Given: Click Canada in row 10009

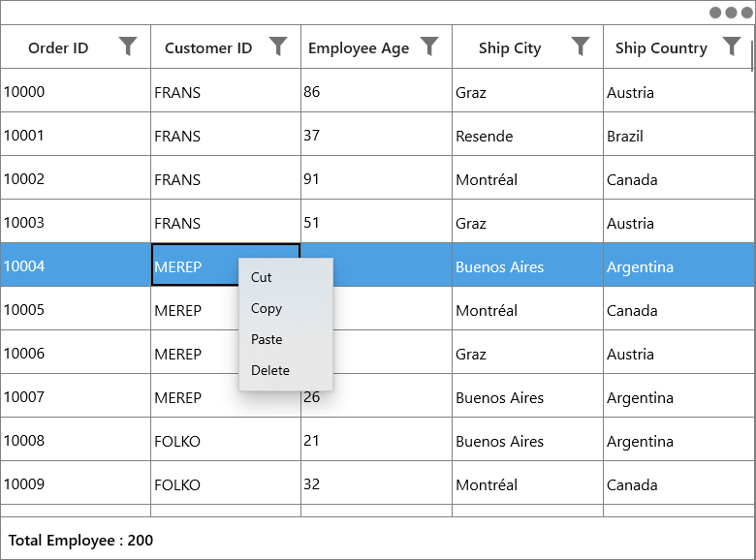Looking at the screenshot, I should click(632, 484).
